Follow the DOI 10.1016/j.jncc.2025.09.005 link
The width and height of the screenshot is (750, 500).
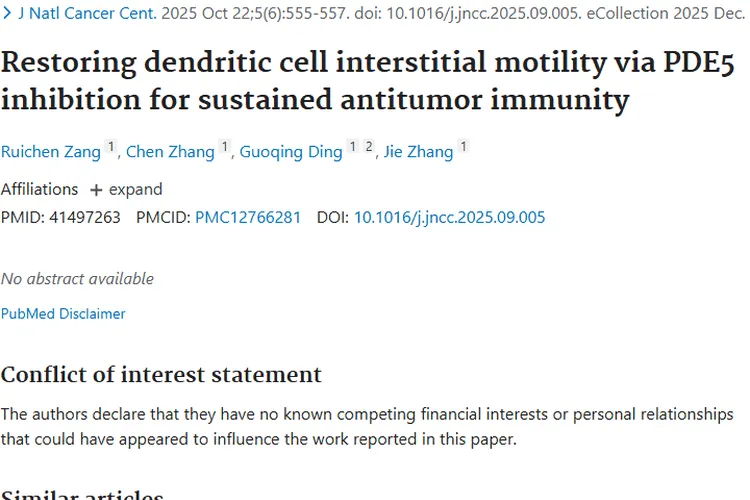(x=450, y=217)
